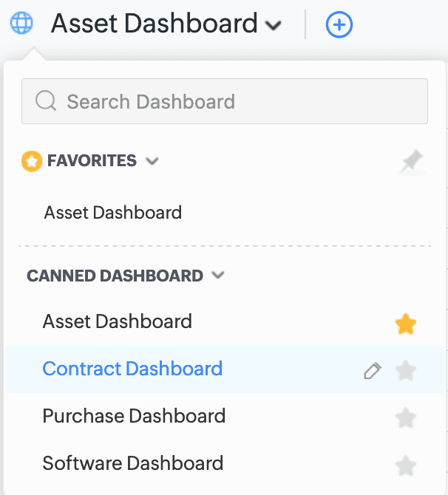
Task: Collapse the Favorites section chevron
Action: 152,160
